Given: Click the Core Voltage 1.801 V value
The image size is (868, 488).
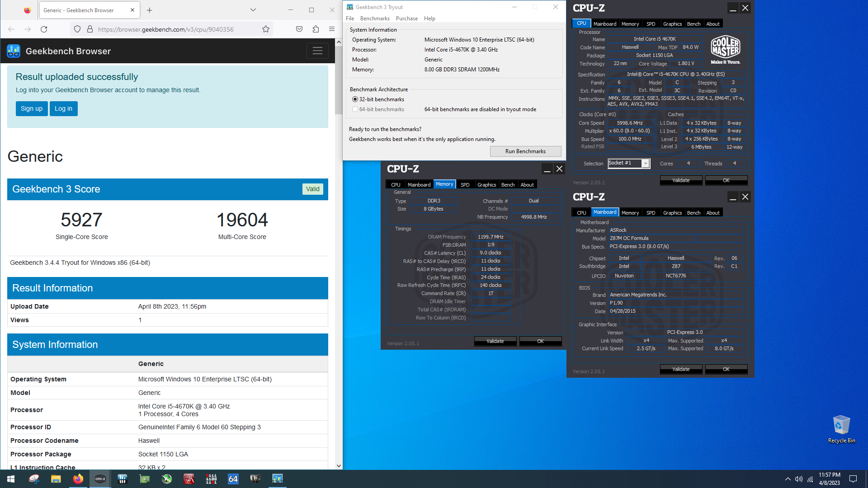Looking at the screenshot, I should pos(686,64).
